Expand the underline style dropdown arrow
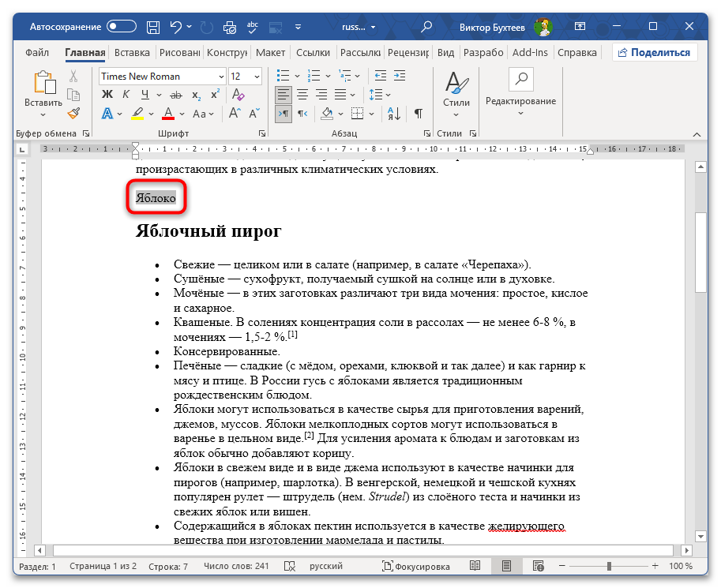The image size is (721, 588). (159, 96)
